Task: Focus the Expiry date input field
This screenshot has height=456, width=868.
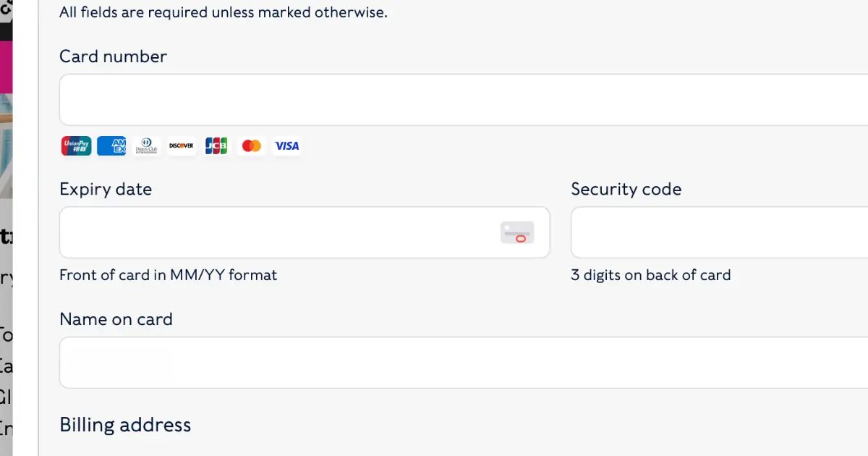Action: (x=305, y=232)
